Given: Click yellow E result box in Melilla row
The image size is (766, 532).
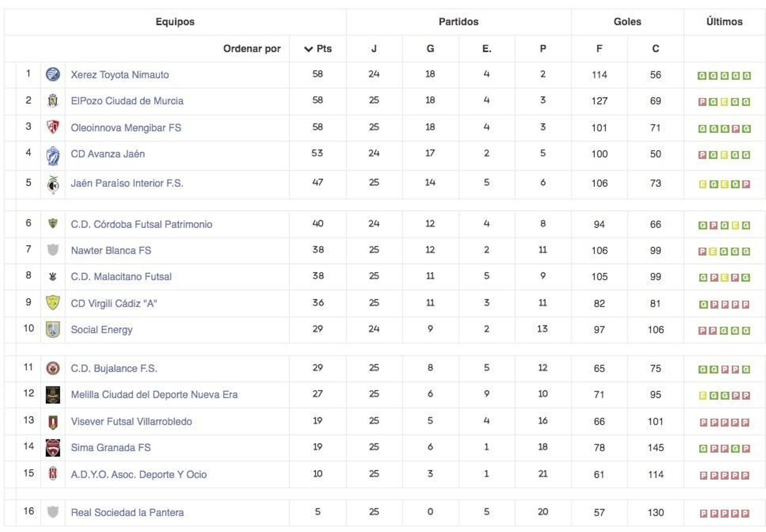Looking at the screenshot, I should point(702,396).
